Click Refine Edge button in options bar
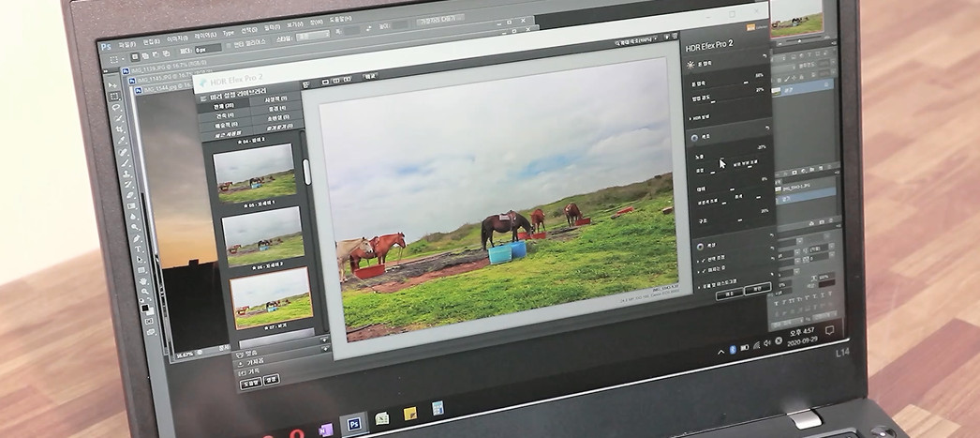Image resolution: width=980 pixels, height=438 pixels. (440, 18)
